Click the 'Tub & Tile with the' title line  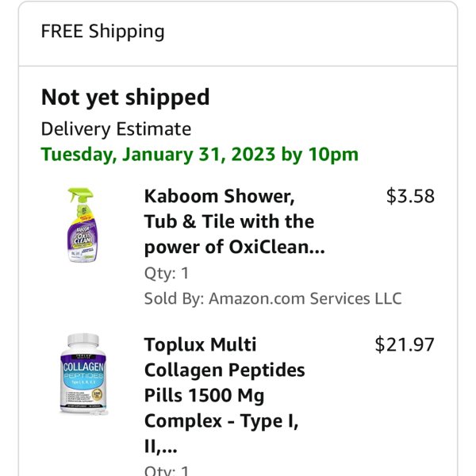[x=229, y=221]
